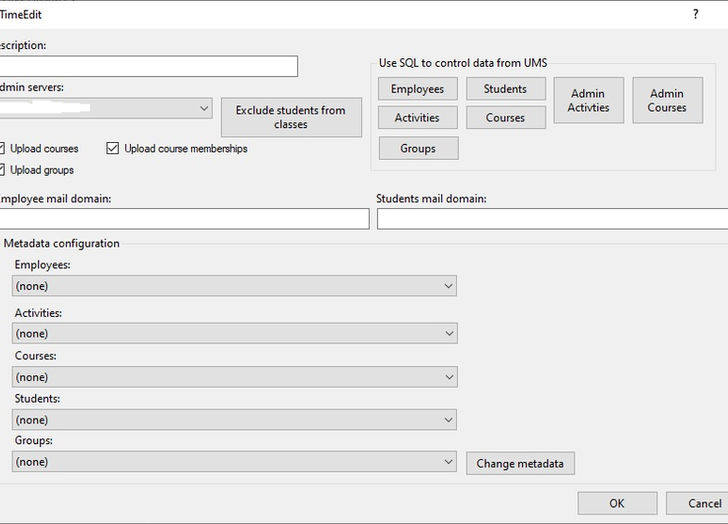Viewport: 728px width, 524px height.
Task: Toggle Upload course memberships checkbox
Action: 112,148
